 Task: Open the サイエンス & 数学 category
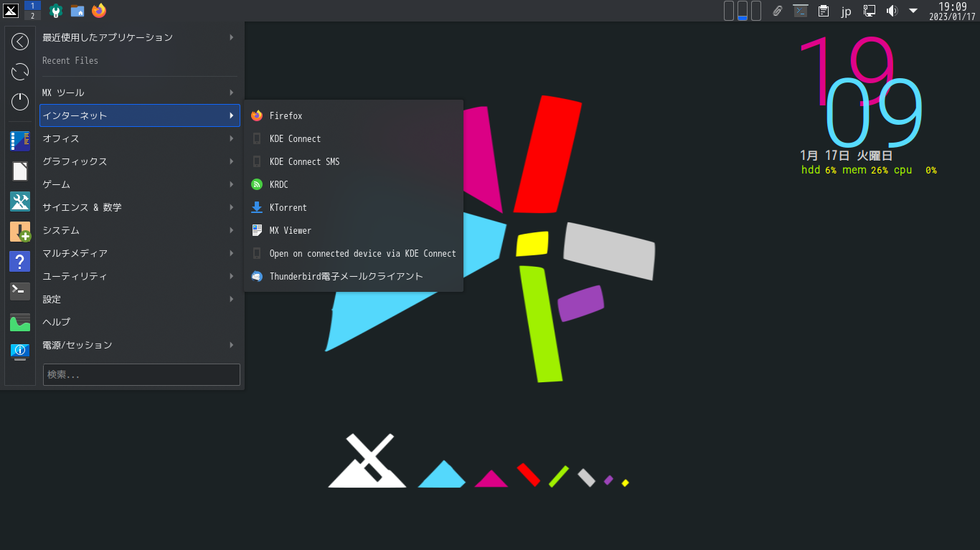pos(139,207)
